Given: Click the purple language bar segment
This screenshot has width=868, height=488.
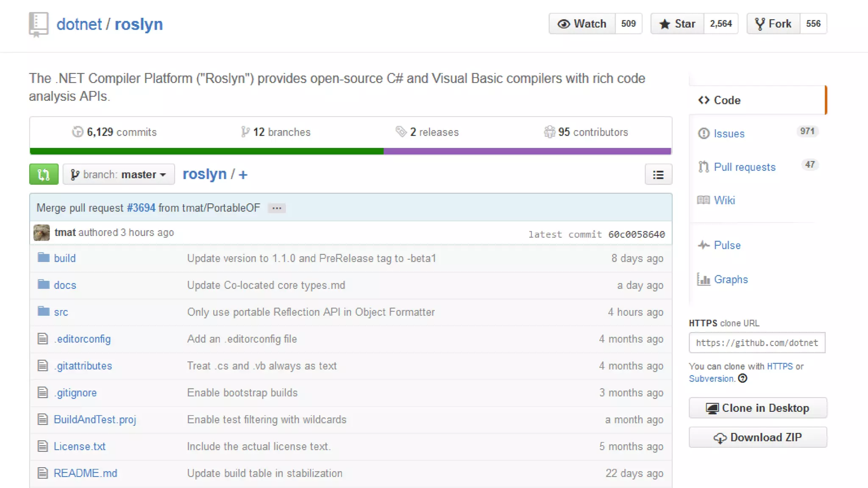Looking at the screenshot, I should (x=527, y=151).
